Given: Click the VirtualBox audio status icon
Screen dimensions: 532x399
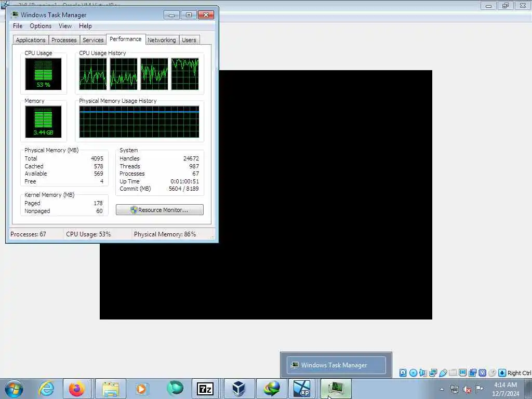Looking at the screenshot, I should pyautogui.click(x=423, y=373).
